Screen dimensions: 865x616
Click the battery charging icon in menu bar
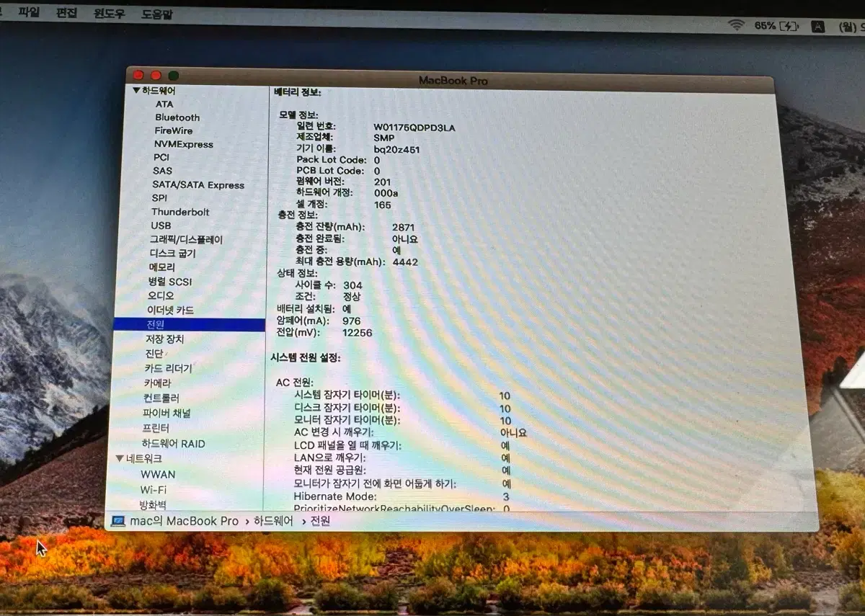789,27
